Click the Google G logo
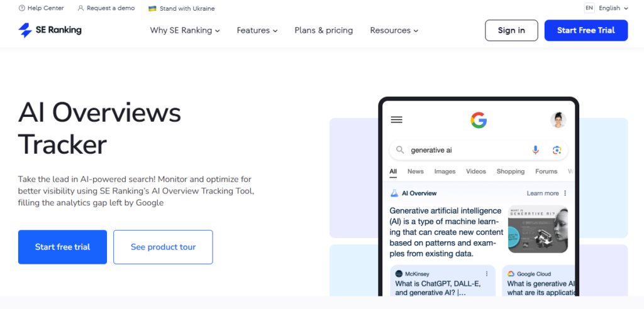The width and height of the screenshot is (644, 309). tap(479, 120)
